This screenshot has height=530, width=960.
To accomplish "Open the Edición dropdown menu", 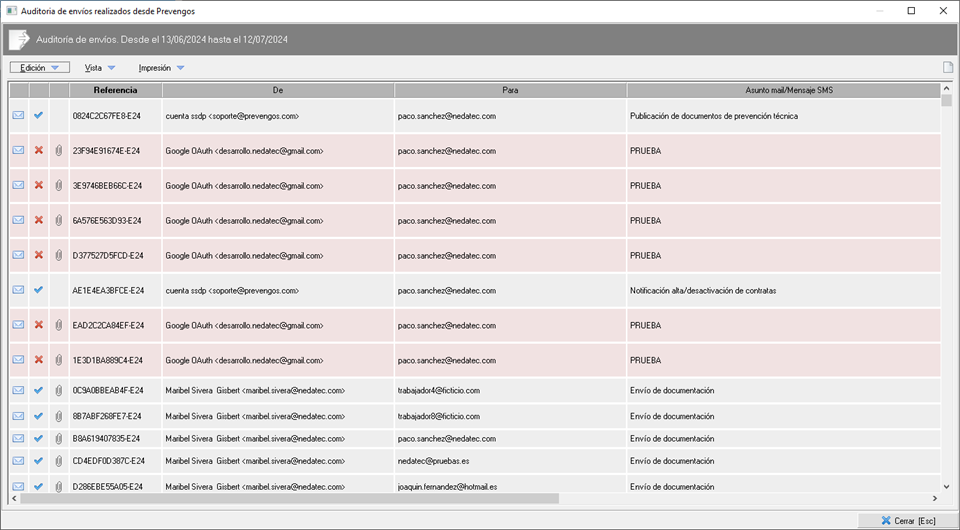I will tap(40, 68).
